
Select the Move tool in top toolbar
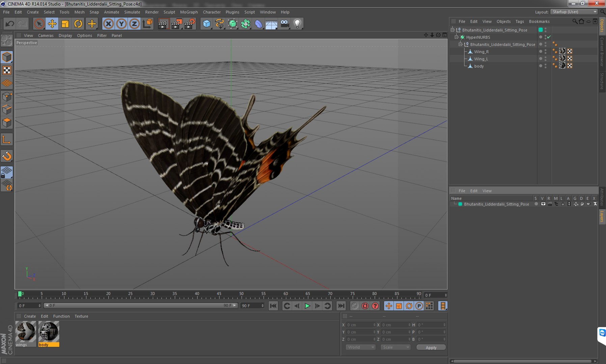[52, 24]
